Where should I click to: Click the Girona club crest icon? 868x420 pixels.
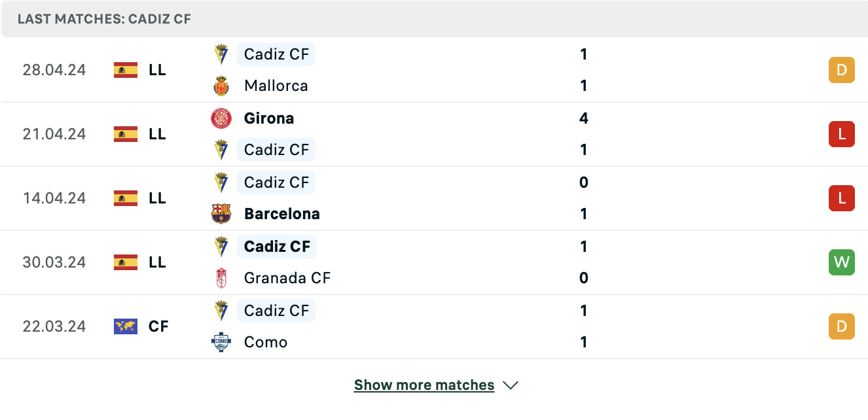pyautogui.click(x=221, y=118)
